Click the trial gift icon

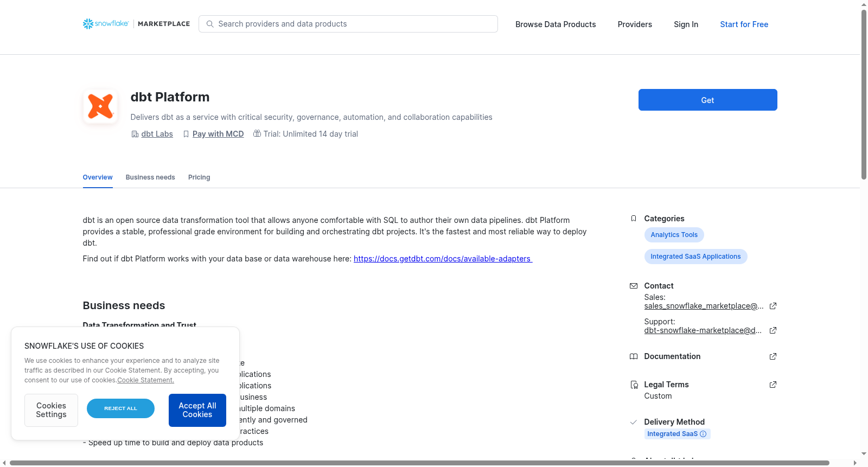257,133
